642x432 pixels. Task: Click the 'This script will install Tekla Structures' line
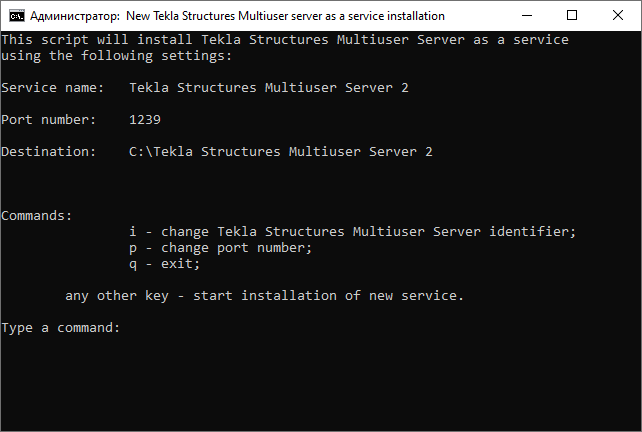pyautogui.click(x=285, y=40)
